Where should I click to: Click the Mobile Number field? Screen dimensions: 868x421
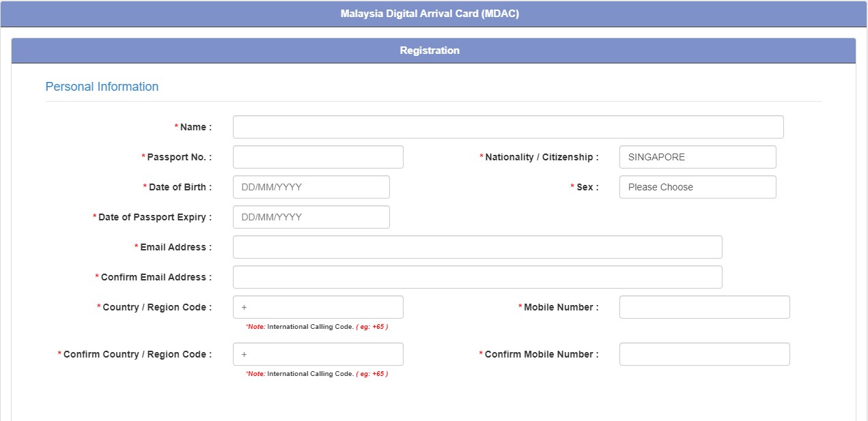[705, 307]
